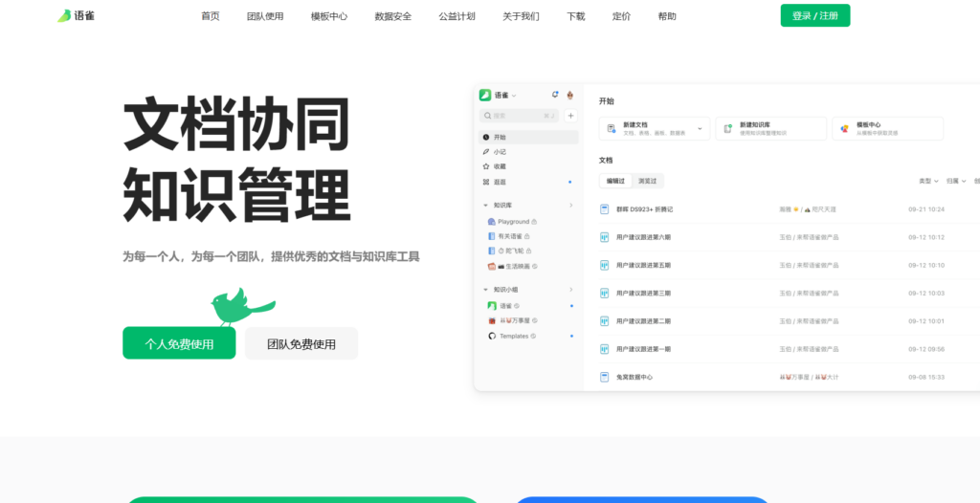980x503 pixels.
Task: Open document 用户建议跟进第六期
Action: [x=643, y=237]
